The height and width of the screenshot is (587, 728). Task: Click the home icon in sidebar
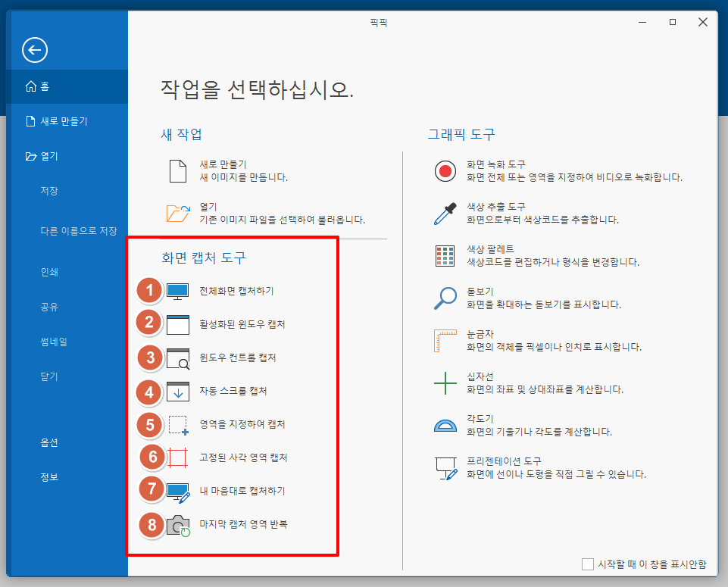(x=30, y=86)
